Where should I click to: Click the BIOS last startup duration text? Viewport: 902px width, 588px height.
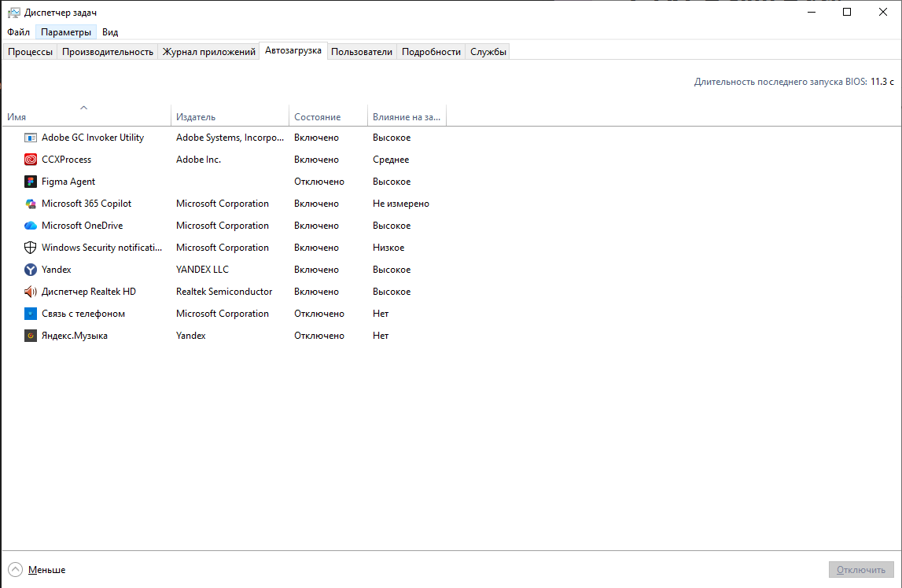point(793,82)
